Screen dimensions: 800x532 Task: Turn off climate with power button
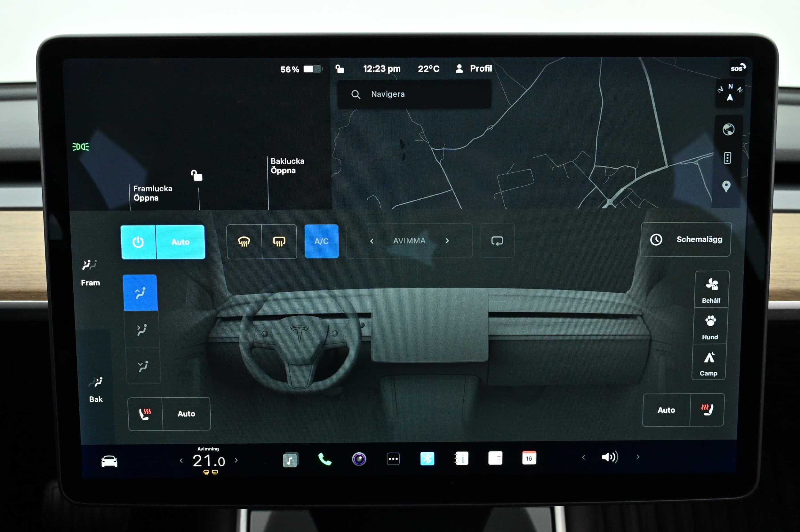pos(138,242)
